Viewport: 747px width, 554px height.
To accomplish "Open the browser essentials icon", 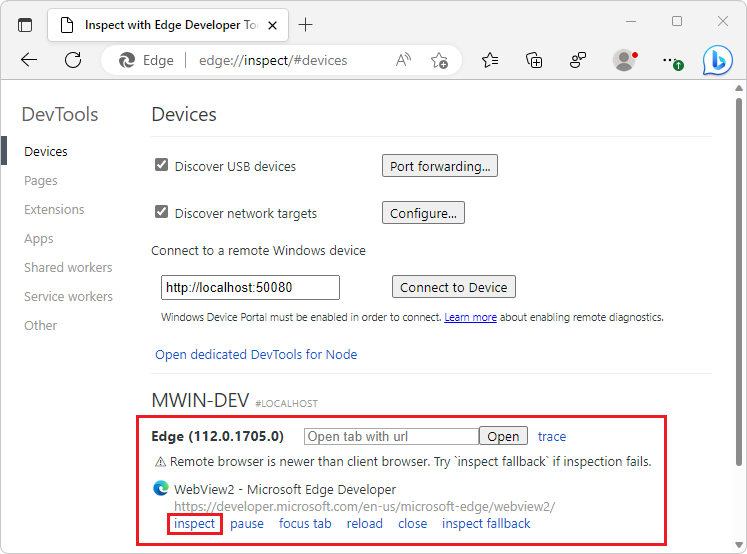I will pyautogui.click(x=577, y=60).
